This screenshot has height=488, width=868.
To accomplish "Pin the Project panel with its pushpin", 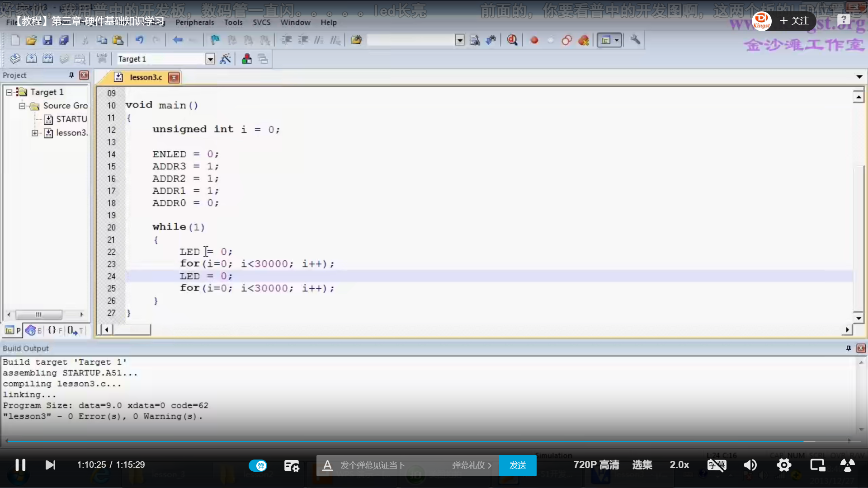I will [x=71, y=75].
